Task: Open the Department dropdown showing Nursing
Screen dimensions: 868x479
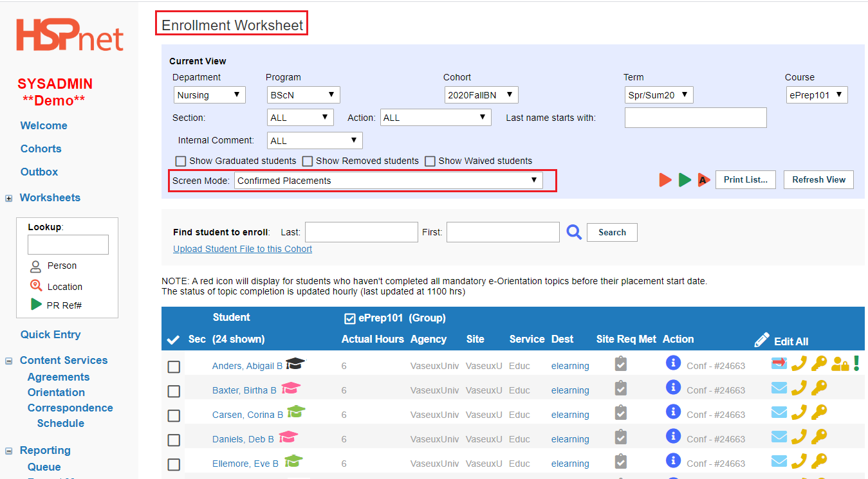Action: coord(209,95)
